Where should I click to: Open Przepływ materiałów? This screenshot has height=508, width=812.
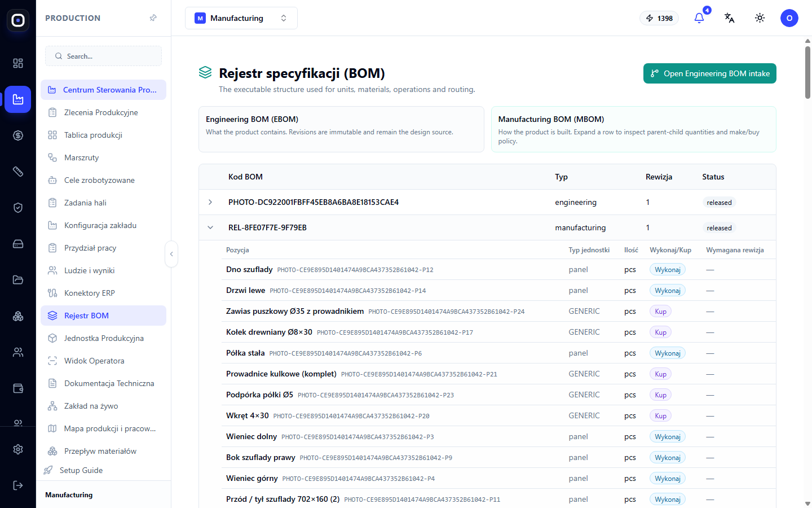[104, 451]
